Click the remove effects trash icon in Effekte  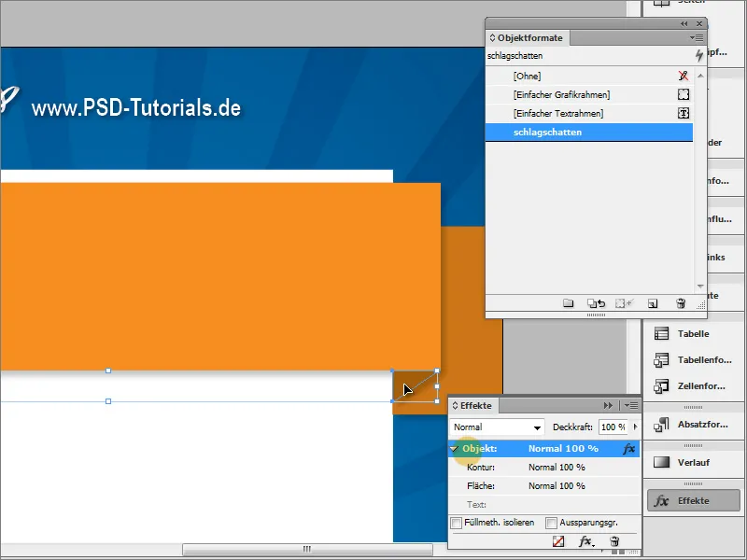tap(614, 541)
